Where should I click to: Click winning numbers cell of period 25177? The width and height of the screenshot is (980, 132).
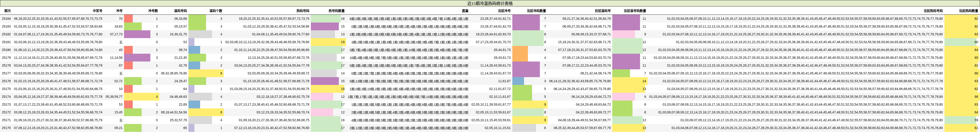[x=58, y=73]
